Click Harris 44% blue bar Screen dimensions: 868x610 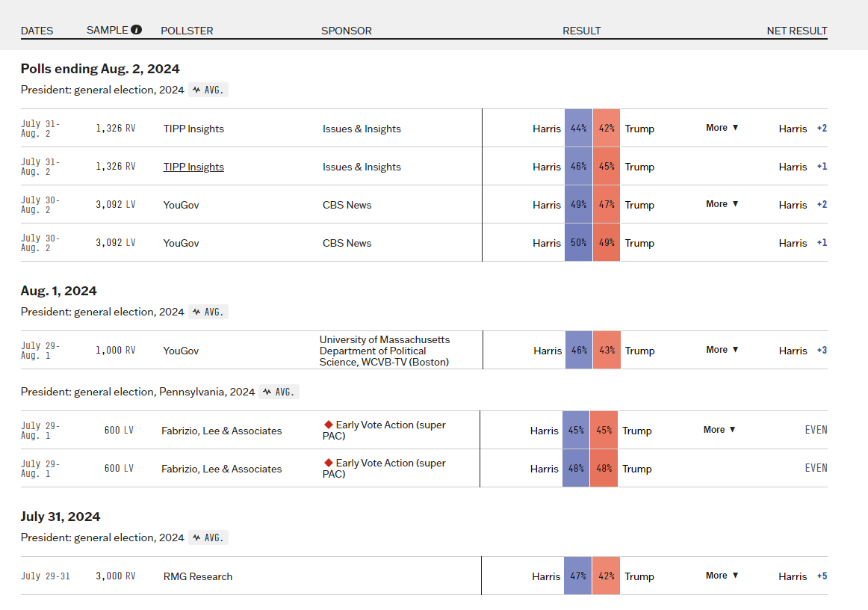pos(578,128)
